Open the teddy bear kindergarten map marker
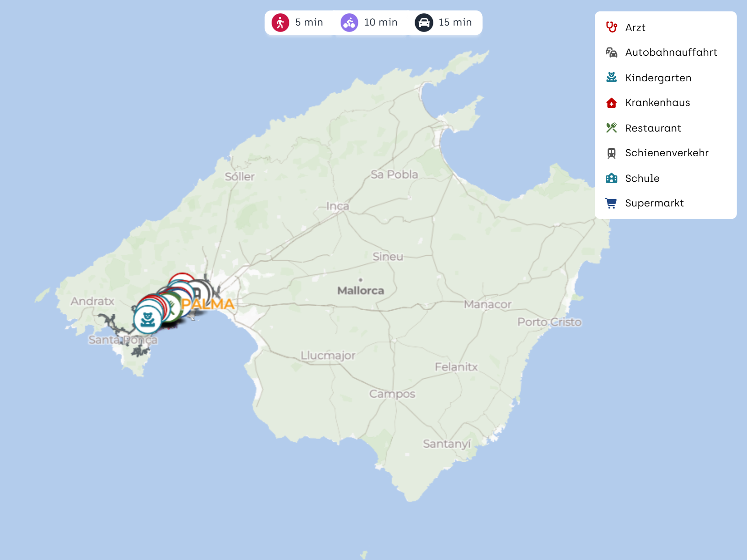The image size is (747, 560). click(x=147, y=319)
